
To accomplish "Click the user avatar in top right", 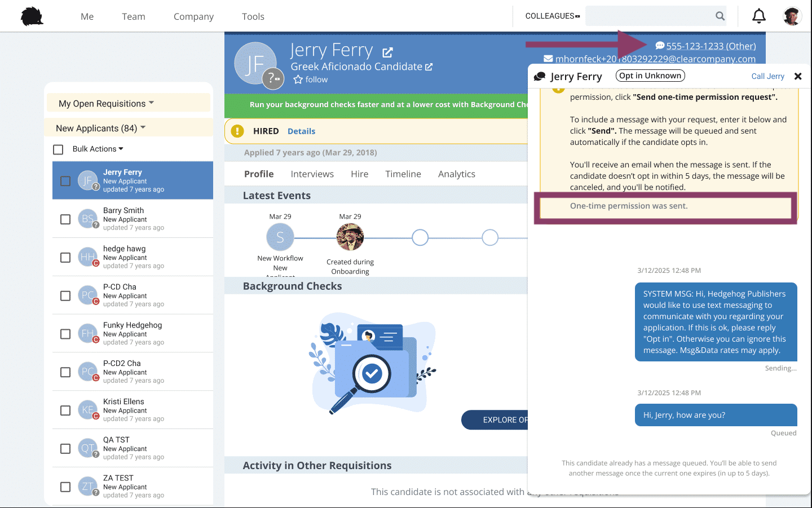I will pyautogui.click(x=792, y=16).
